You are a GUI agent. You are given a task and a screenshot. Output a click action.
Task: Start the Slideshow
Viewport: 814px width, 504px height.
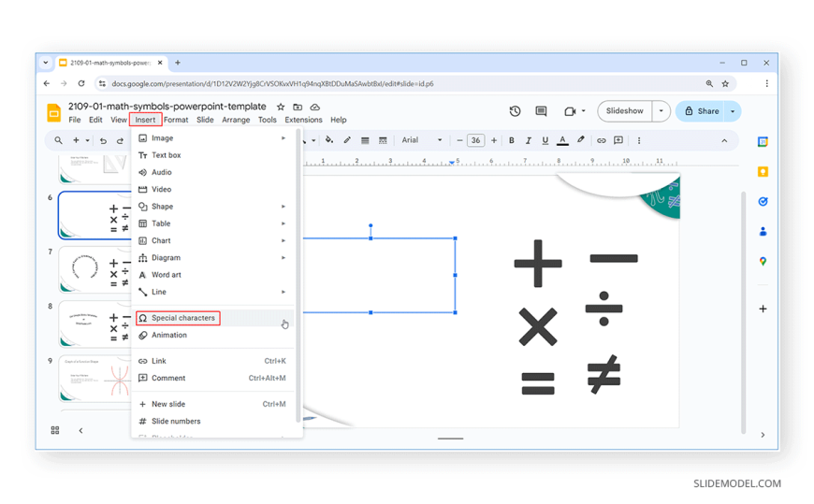624,111
